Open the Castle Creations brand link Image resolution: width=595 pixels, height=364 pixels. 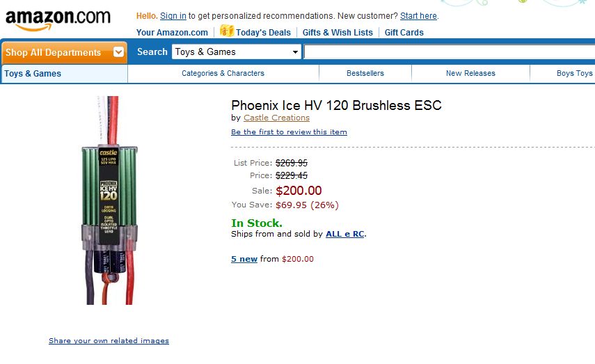click(x=276, y=118)
